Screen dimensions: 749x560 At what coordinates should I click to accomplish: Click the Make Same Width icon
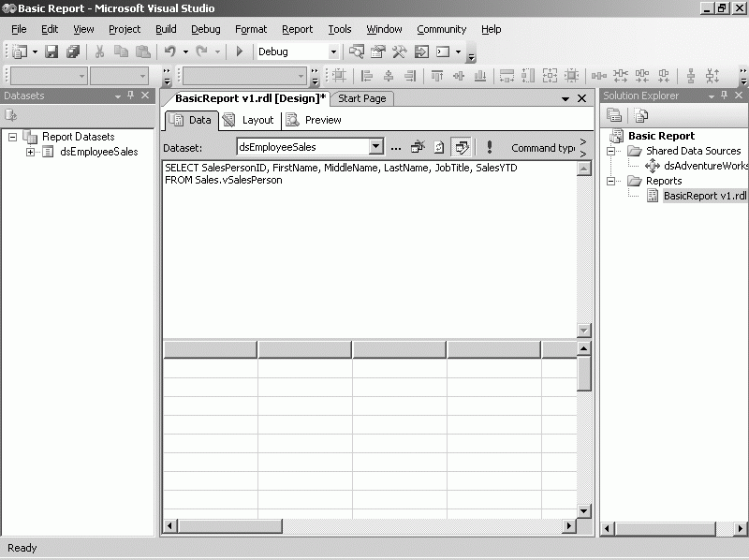[x=507, y=76]
